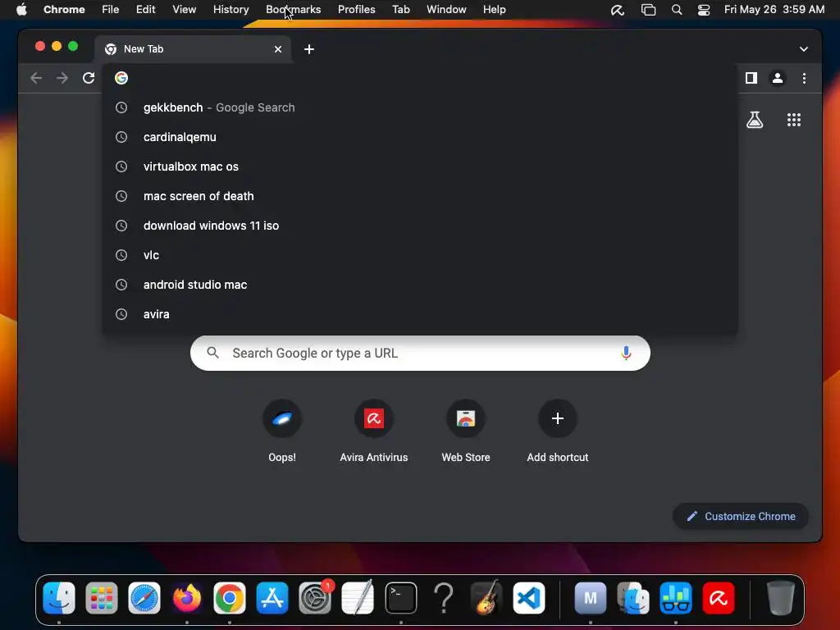Viewport: 840px width, 630px height.
Task: Go back using the back arrow
Action: [36, 78]
